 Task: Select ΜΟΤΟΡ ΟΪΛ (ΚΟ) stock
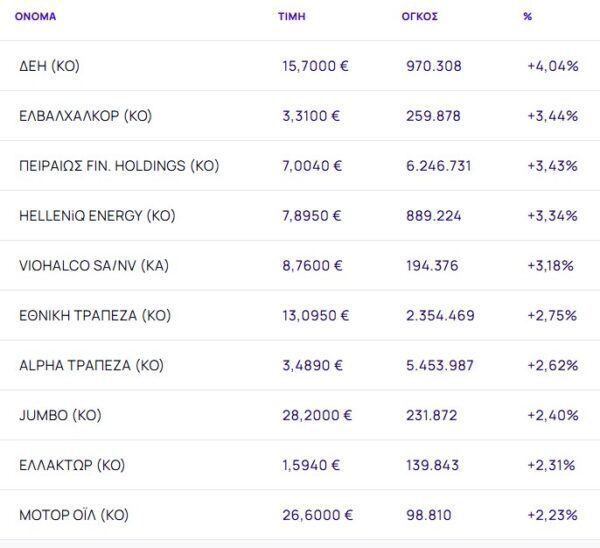[74, 516]
